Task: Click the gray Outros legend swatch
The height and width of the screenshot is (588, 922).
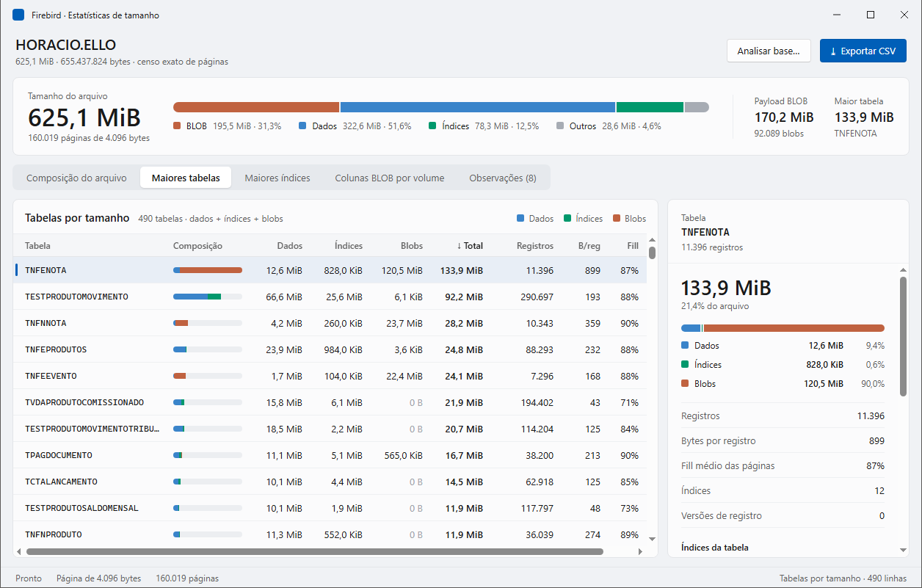Action: click(560, 126)
